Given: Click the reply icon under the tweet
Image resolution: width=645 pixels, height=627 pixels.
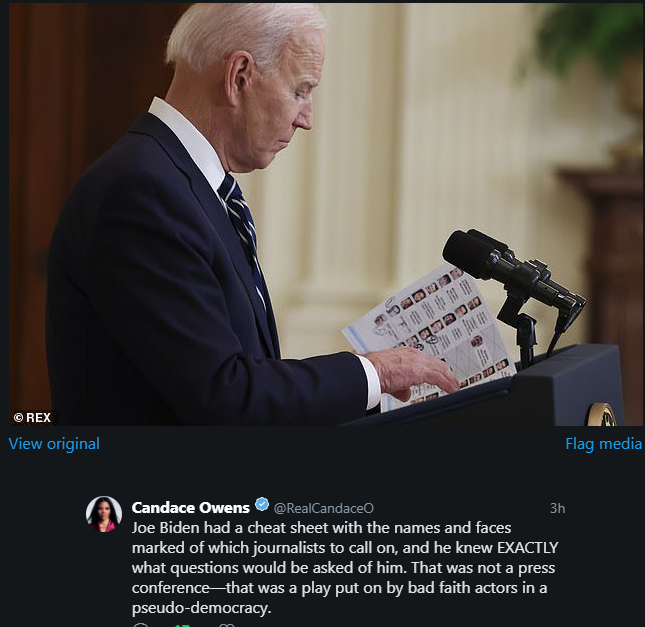Looking at the screenshot, I should click(x=141, y=625).
